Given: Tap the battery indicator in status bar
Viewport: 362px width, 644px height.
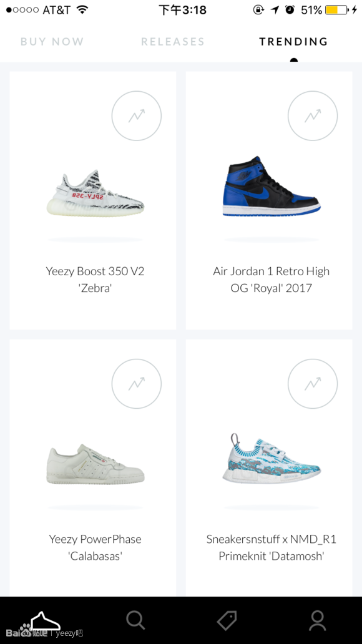Looking at the screenshot, I should (x=337, y=10).
